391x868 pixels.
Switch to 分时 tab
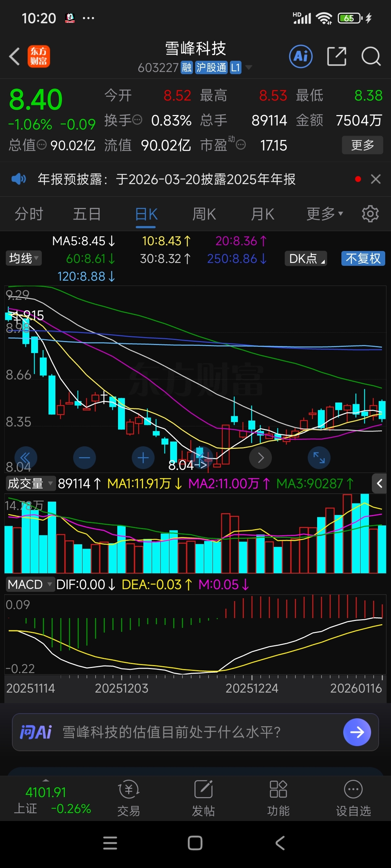pos(29,214)
